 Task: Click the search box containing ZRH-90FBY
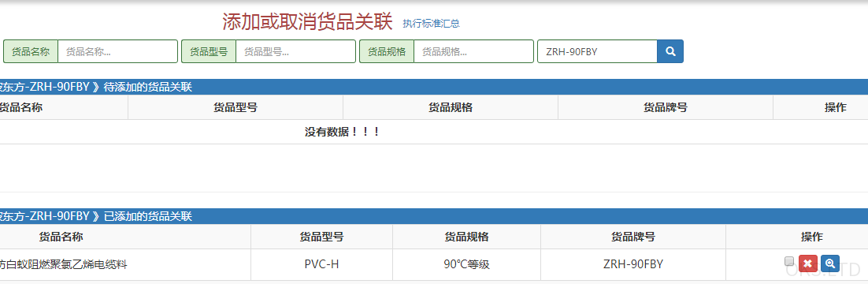pos(597,51)
